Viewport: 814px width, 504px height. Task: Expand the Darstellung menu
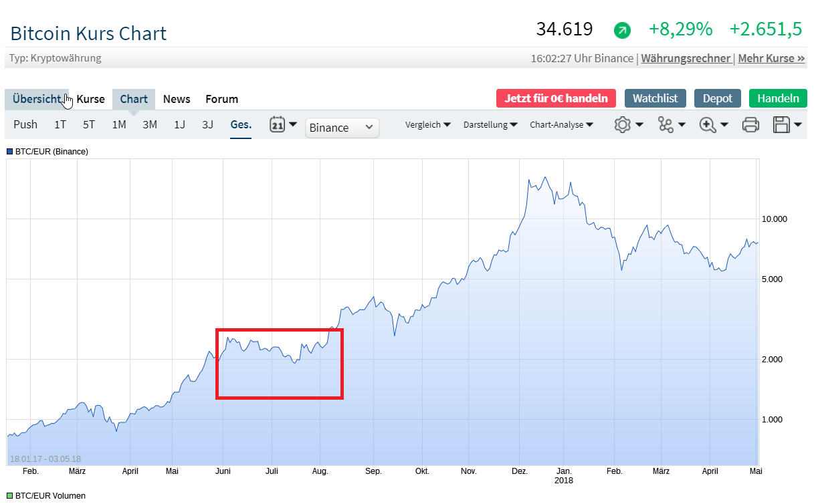point(490,124)
